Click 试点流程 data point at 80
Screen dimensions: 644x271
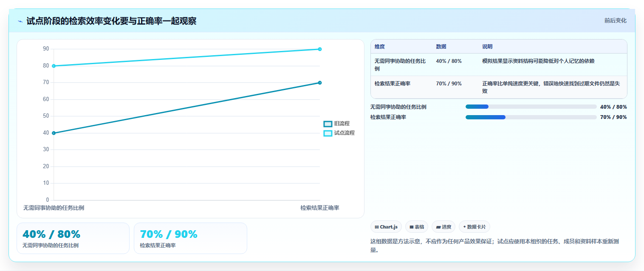(x=54, y=66)
